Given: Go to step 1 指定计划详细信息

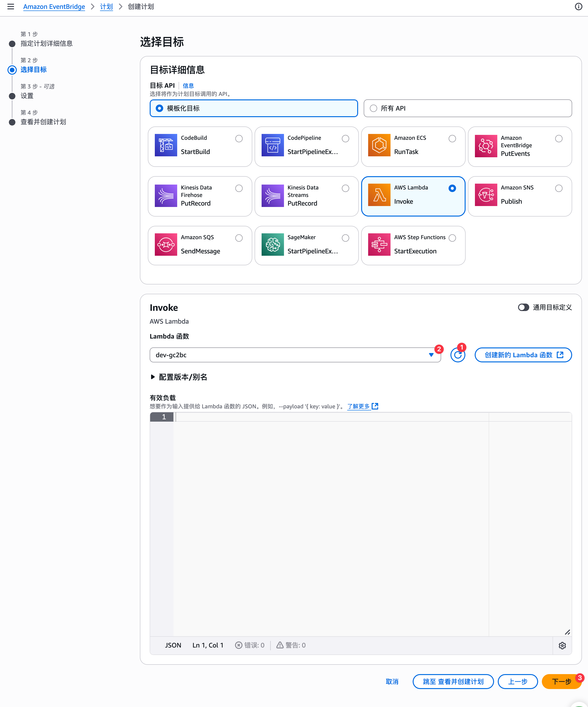Looking at the screenshot, I should pos(46,43).
